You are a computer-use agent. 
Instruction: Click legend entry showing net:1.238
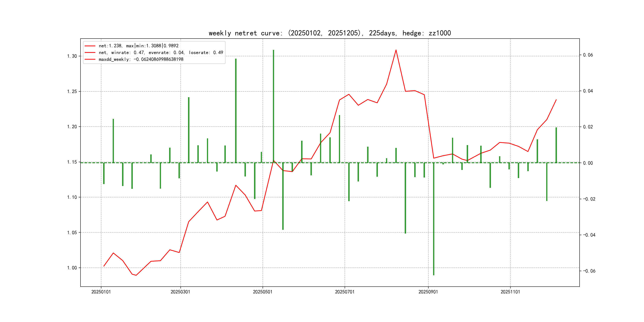click(139, 46)
